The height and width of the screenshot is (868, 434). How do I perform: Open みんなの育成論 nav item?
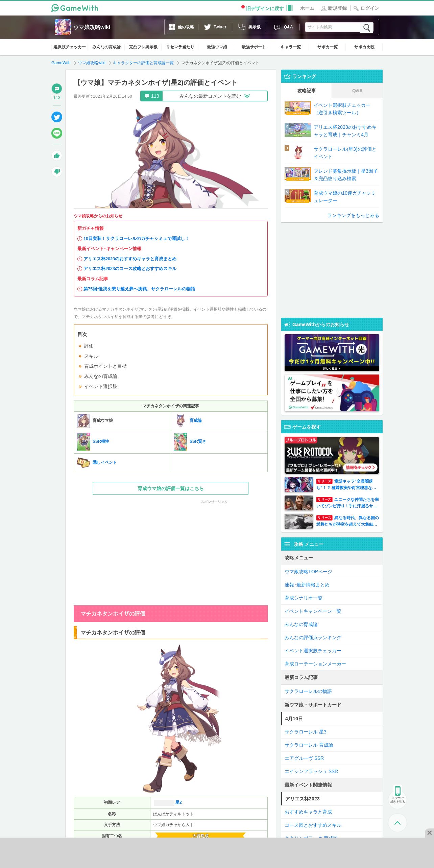pos(106,47)
